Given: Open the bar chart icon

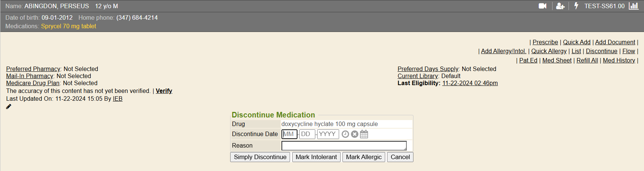Looking at the screenshot, I should [x=634, y=6].
